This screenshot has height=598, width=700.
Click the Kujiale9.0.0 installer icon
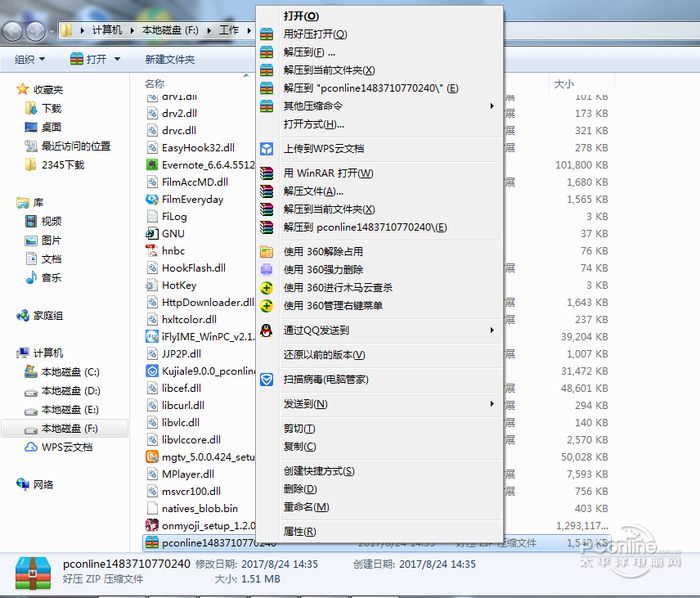pos(152,371)
